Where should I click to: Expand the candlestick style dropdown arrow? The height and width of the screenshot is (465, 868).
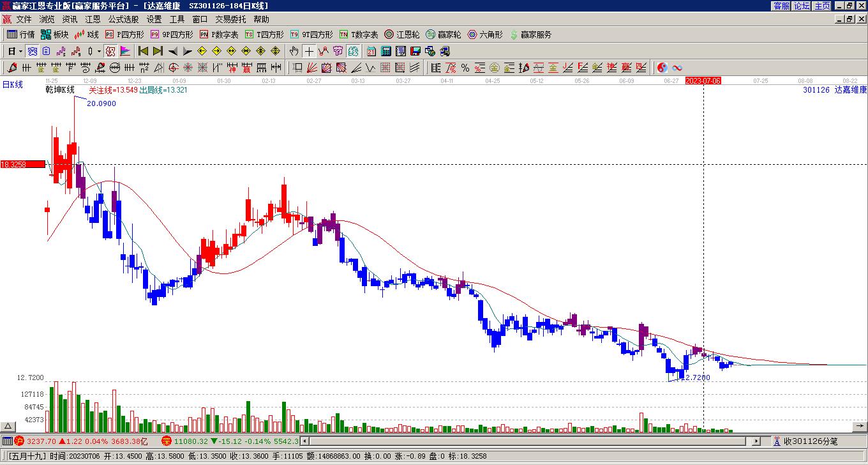click(x=99, y=51)
